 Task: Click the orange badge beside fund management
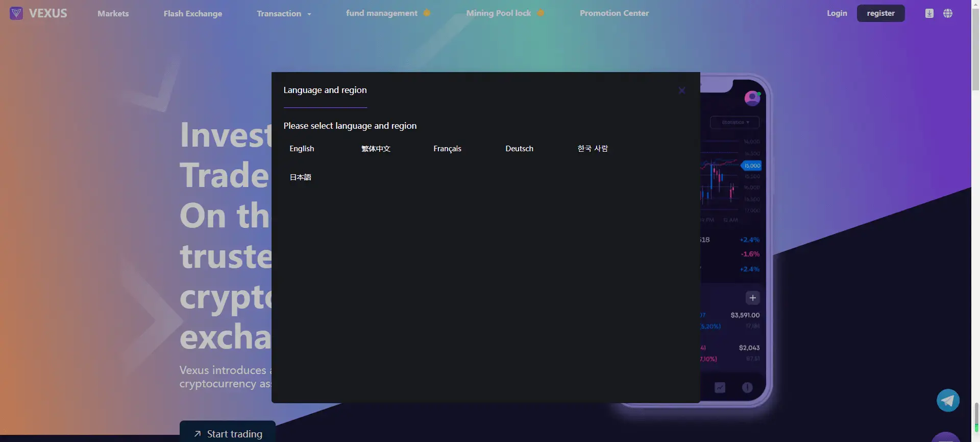click(x=427, y=13)
